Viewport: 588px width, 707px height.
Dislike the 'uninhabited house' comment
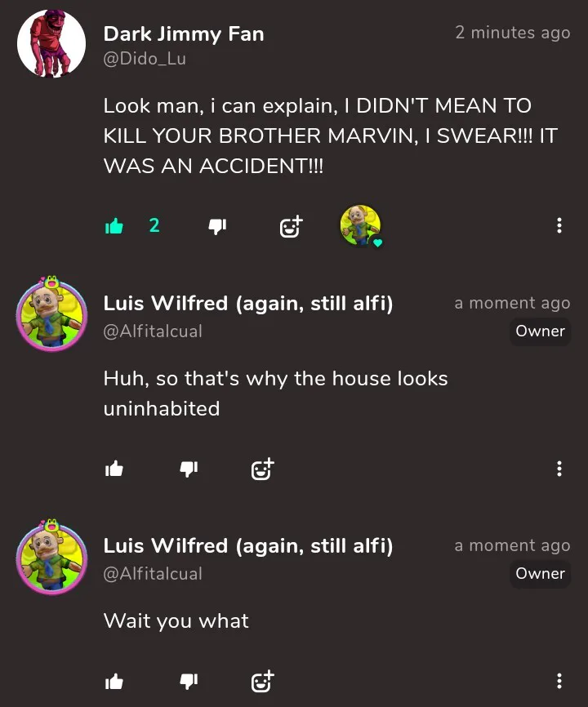(189, 469)
